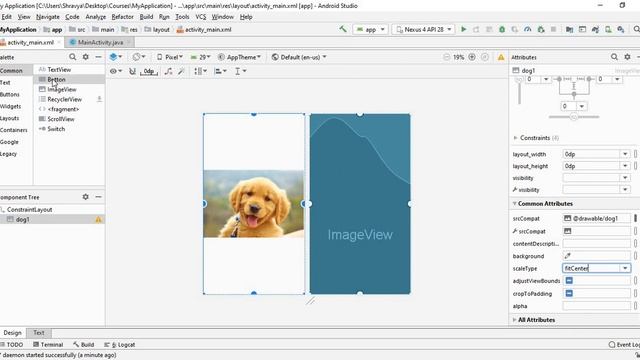Open the Apply Changes toolbar icon

(x=476, y=29)
